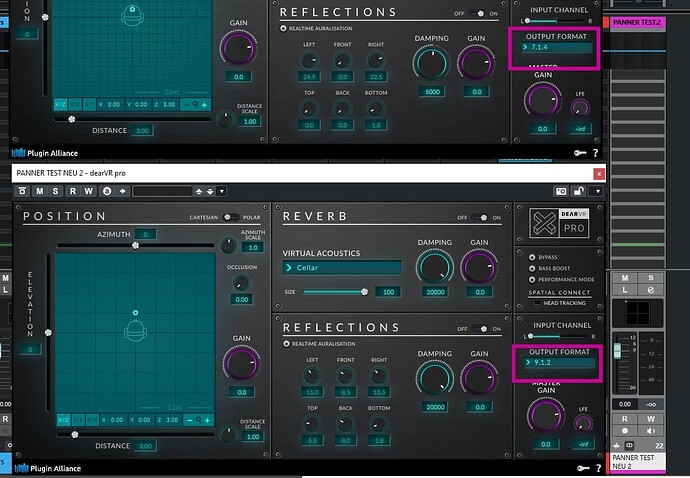Click Read R button in mixer strip
The image size is (690, 478).
(625, 419)
